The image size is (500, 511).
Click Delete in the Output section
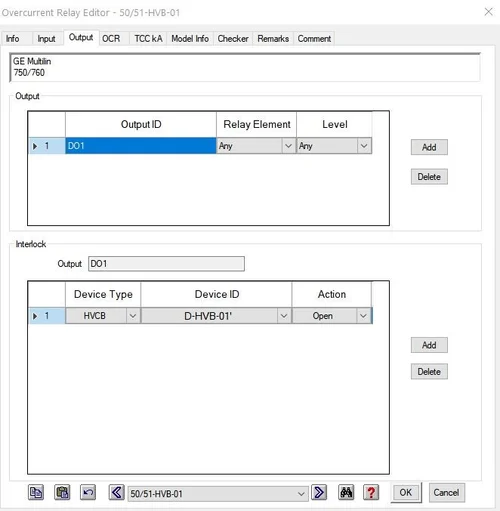click(x=429, y=177)
